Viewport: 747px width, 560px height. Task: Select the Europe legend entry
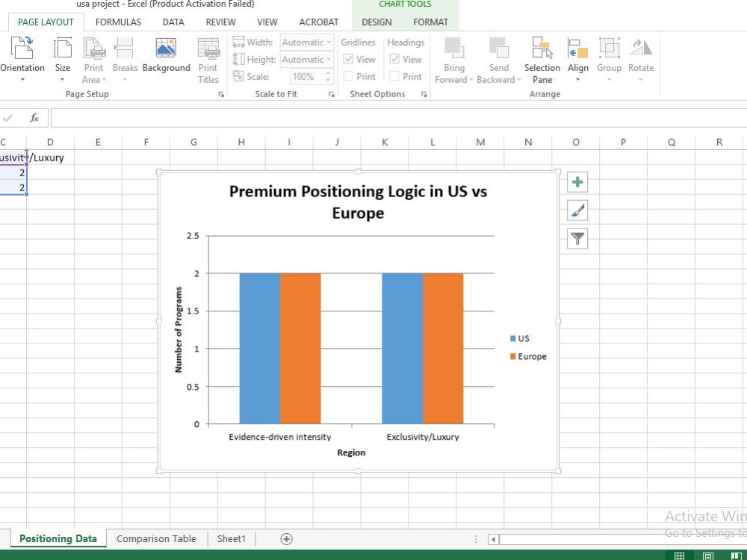[528, 357]
